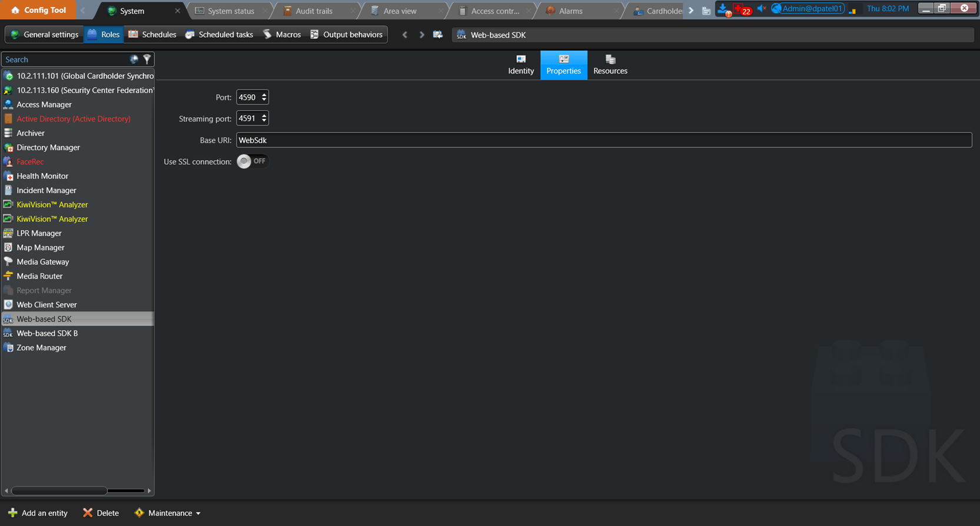Select the Active Directory role in red
The width and height of the screenshot is (980, 526).
(x=78, y=118)
